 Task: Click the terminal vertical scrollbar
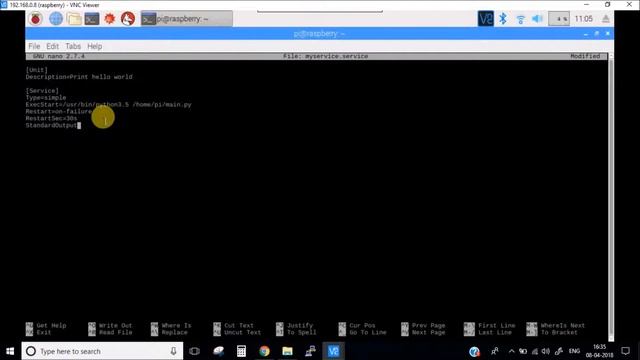(611, 196)
